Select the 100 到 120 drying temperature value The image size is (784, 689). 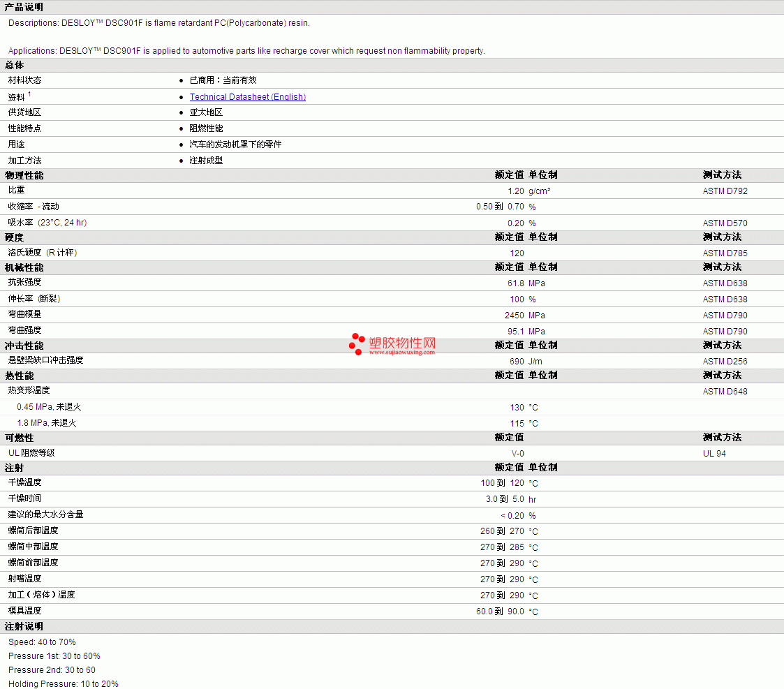point(503,483)
